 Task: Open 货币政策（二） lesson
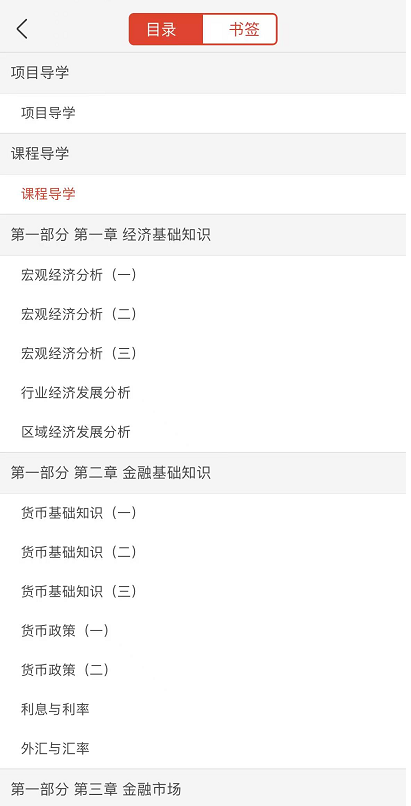coord(206,670)
